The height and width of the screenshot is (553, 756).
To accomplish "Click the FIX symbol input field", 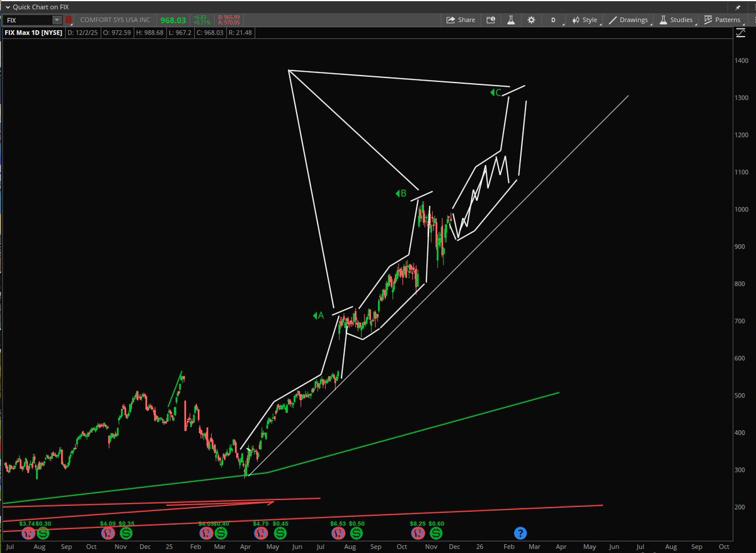I will (28, 20).
